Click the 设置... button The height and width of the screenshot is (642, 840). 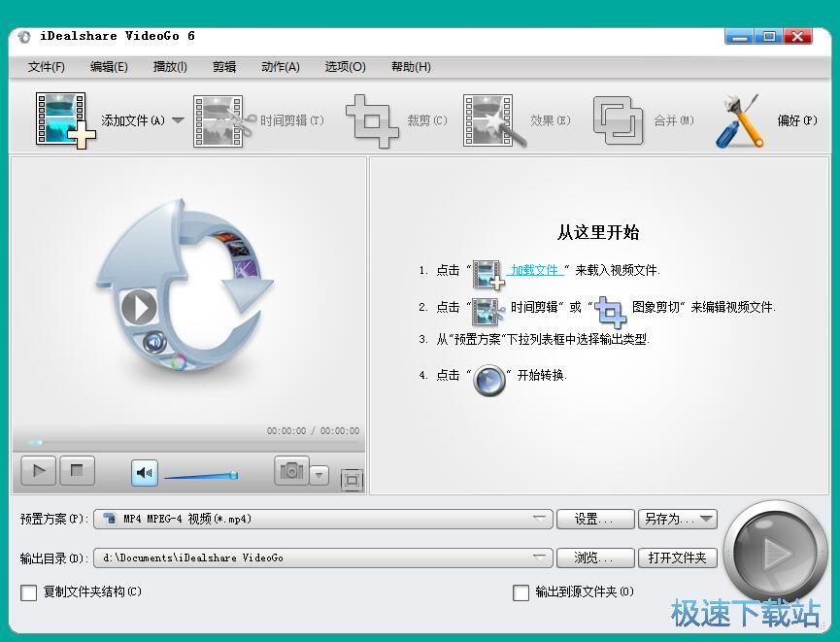point(595,519)
